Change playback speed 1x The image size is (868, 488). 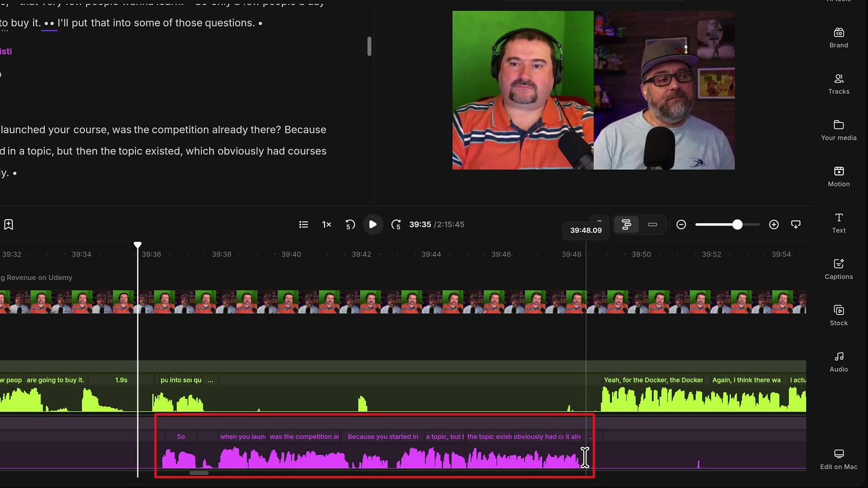click(x=326, y=225)
